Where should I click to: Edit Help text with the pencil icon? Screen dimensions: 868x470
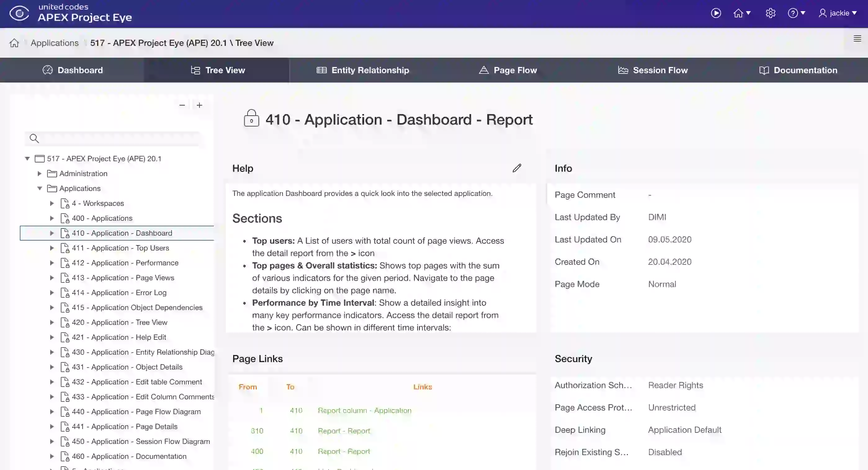[517, 168]
